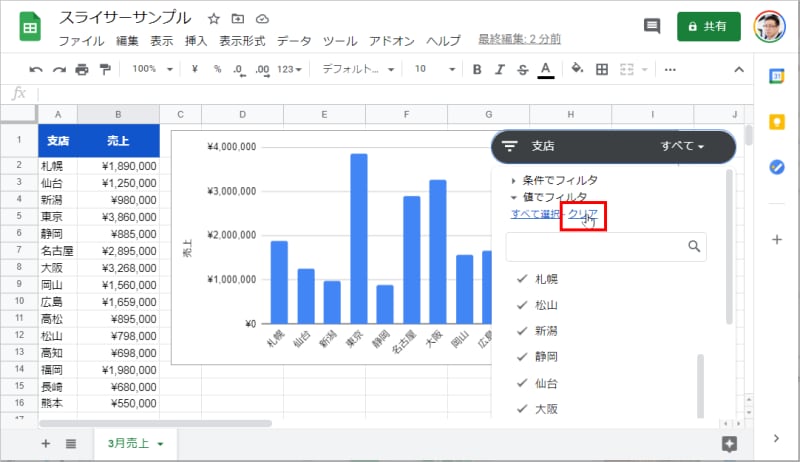This screenshot has height=462, width=800.
Task: Open the すべて dropdown on the slicer
Action: [682, 146]
